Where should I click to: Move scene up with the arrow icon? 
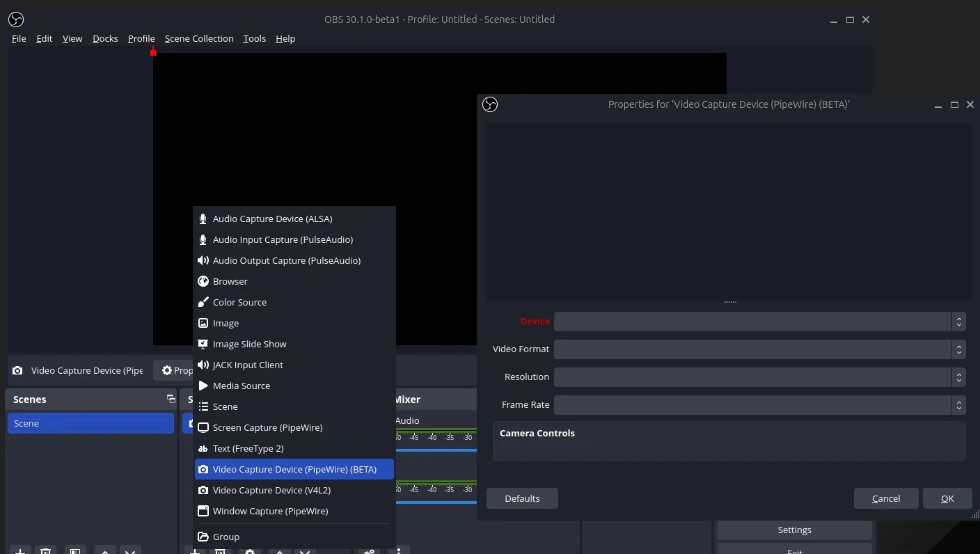tap(104, 551)
